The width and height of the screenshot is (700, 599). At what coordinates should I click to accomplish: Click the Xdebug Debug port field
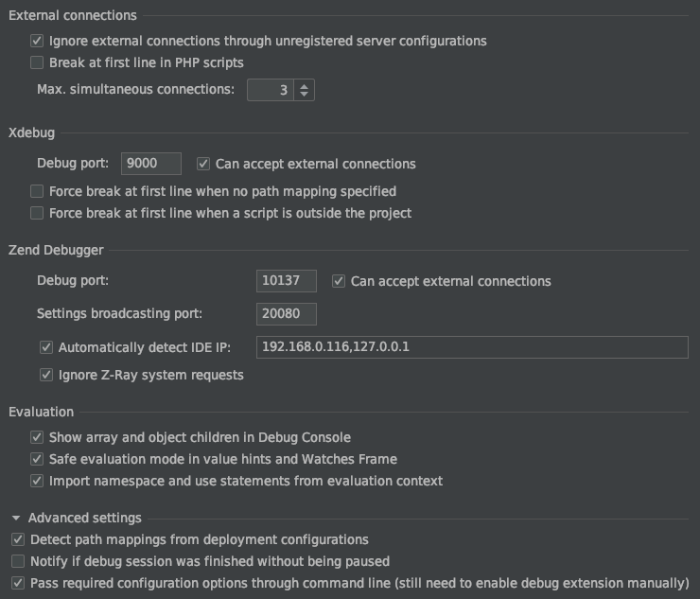tap(151, 164)
